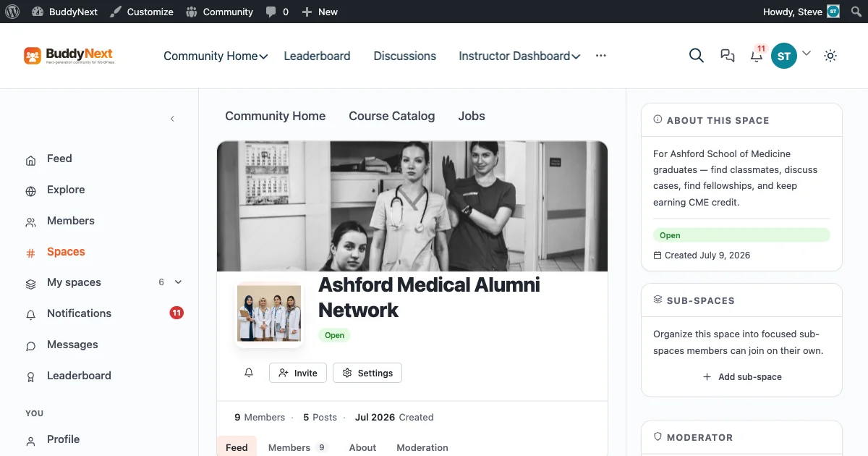868x456 pixels.
Task: Click 5 Posts stat text
Action: 320,418
